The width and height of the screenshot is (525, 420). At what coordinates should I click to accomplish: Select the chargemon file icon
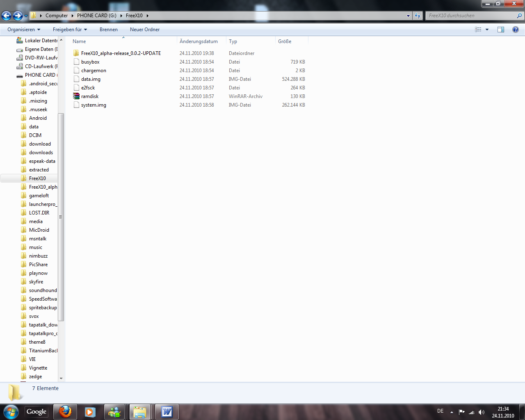pos(76,71)
